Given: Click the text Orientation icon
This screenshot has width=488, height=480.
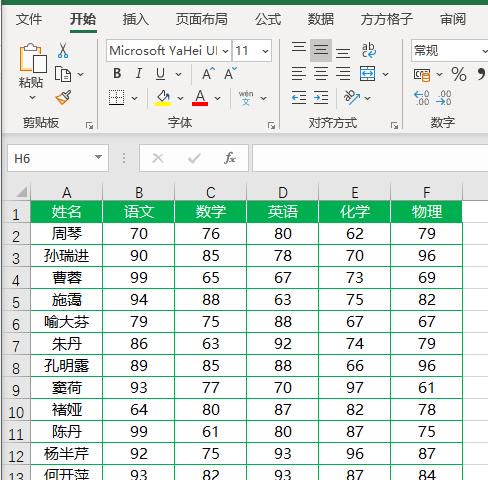Looking at the screenshot, I should [352, 98].
